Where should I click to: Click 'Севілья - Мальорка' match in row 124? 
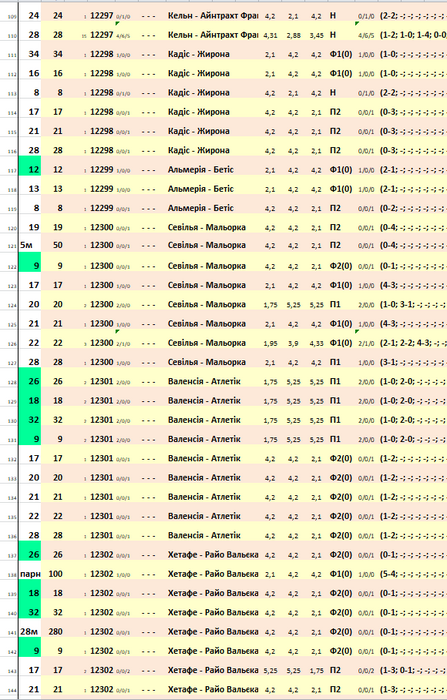[207, 304]
